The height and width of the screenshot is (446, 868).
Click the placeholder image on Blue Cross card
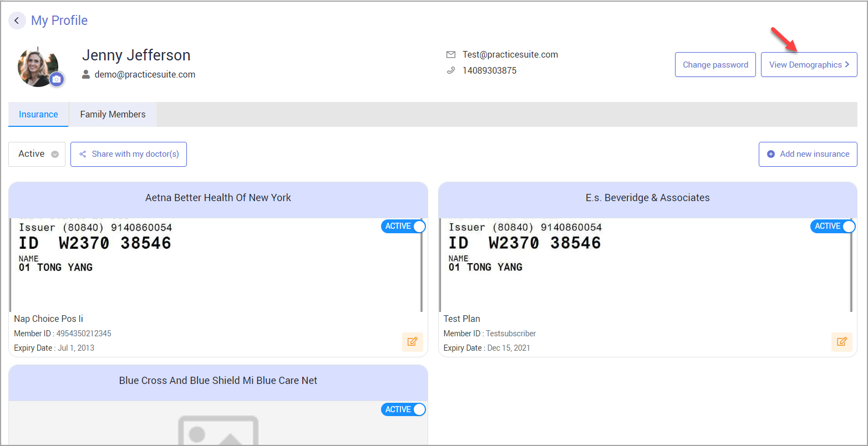[218, 429]
